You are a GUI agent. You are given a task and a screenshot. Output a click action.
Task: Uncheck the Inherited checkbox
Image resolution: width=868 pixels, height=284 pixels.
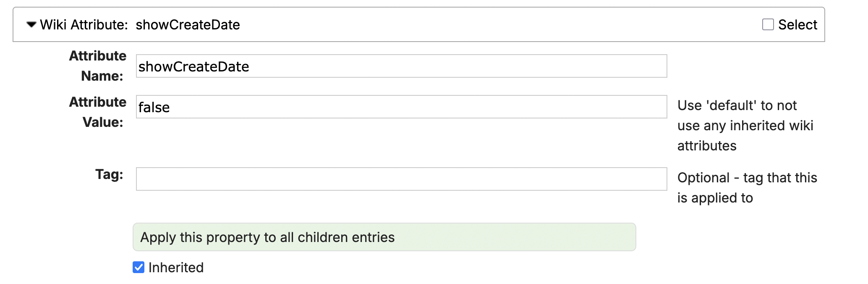(139, 267)
